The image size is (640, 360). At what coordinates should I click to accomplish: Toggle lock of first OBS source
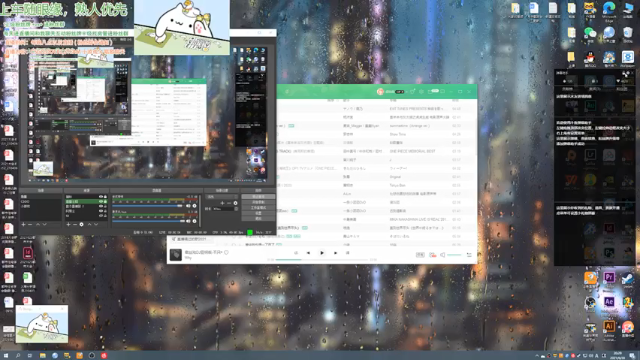[x=105, y=197]
